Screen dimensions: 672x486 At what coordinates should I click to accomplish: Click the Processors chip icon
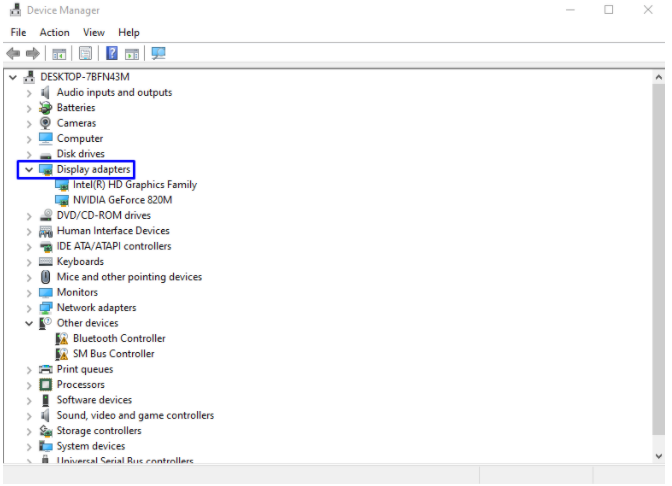click(45, 385)
